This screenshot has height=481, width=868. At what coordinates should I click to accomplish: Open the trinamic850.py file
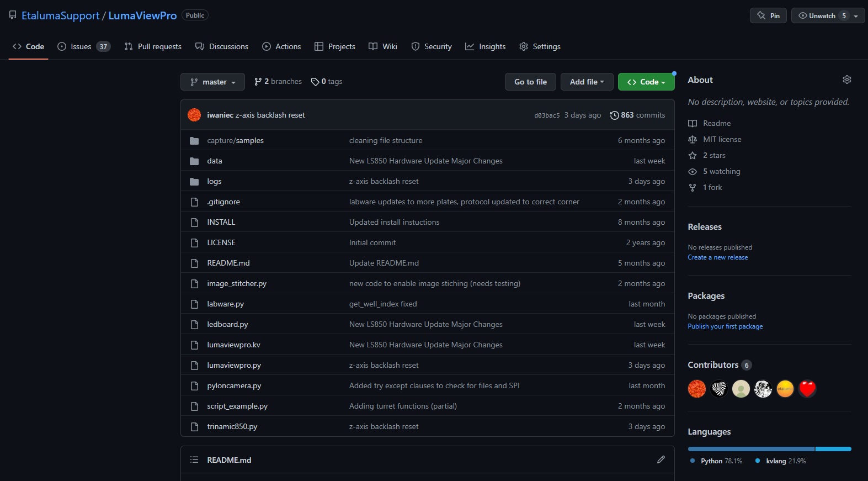pos(232,427)
